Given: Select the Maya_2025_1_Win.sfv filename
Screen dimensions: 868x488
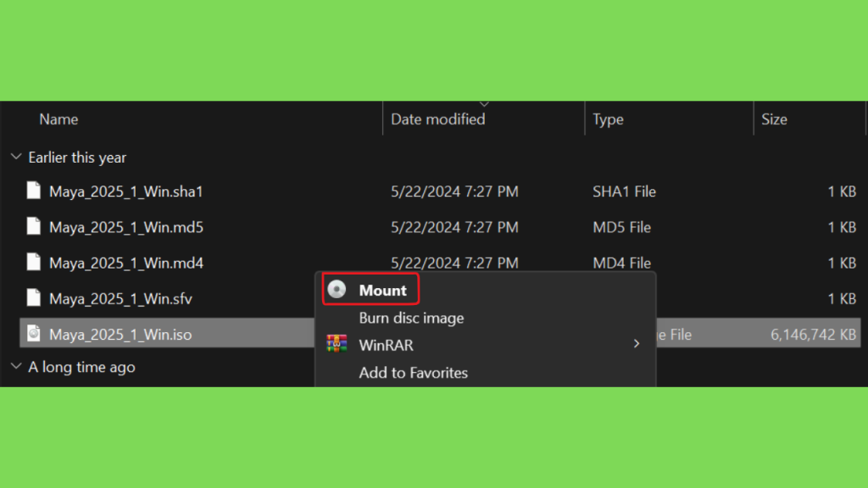Looking at the screenshot, I should pos(120,299).
